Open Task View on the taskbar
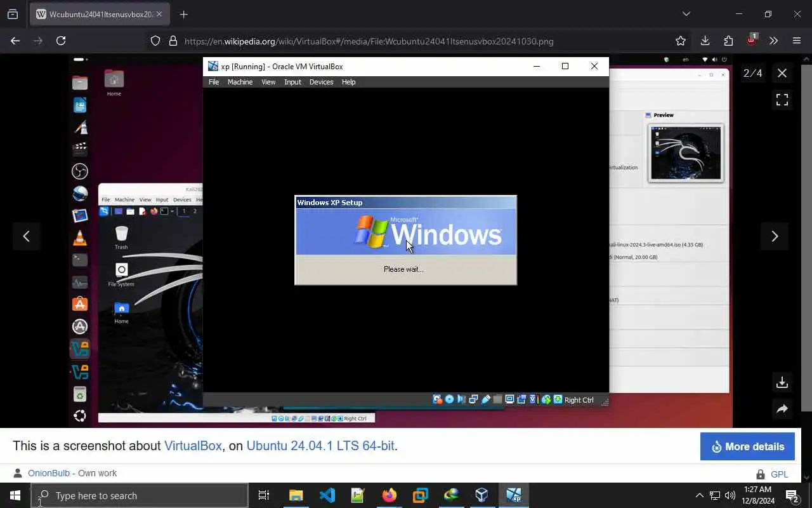The width and height of the screenshot is (812, 508). click(264, 495)
